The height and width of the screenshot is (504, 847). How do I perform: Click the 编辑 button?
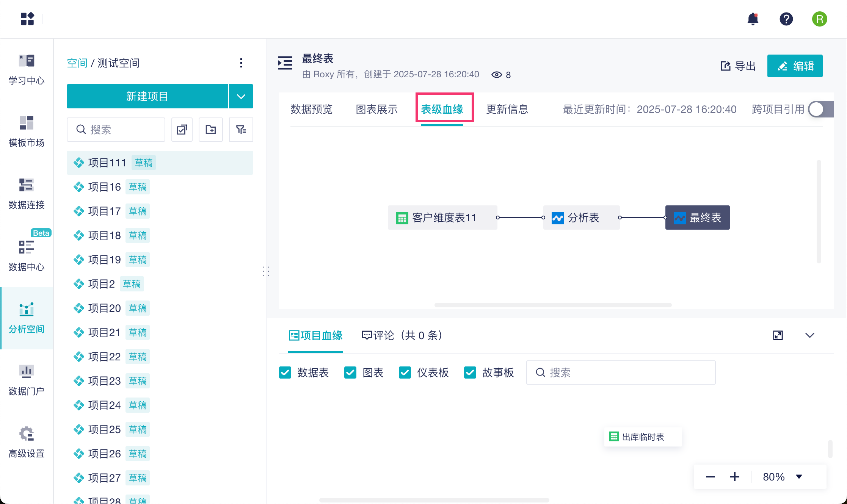click(795, 66)
